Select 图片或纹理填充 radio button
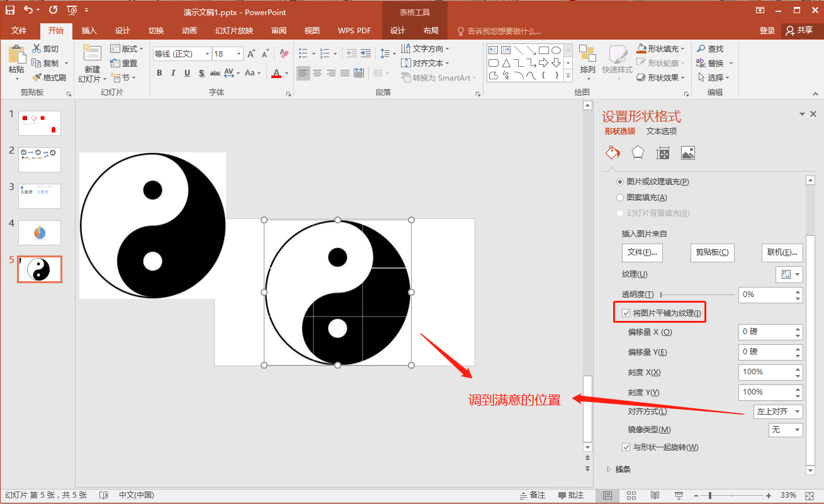This screenshot has width=824, height=504. point(620,182)
